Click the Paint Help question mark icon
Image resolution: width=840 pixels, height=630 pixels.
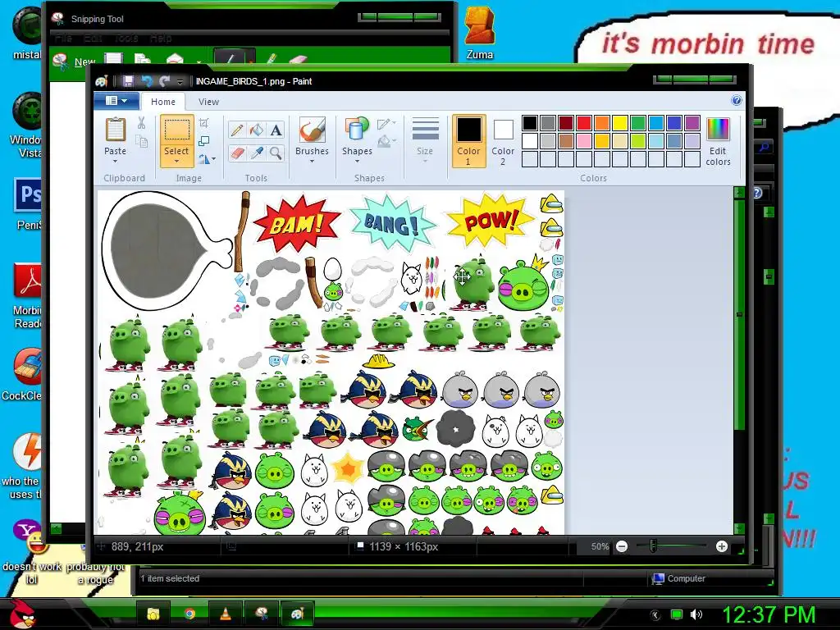[x=737, y=101]
